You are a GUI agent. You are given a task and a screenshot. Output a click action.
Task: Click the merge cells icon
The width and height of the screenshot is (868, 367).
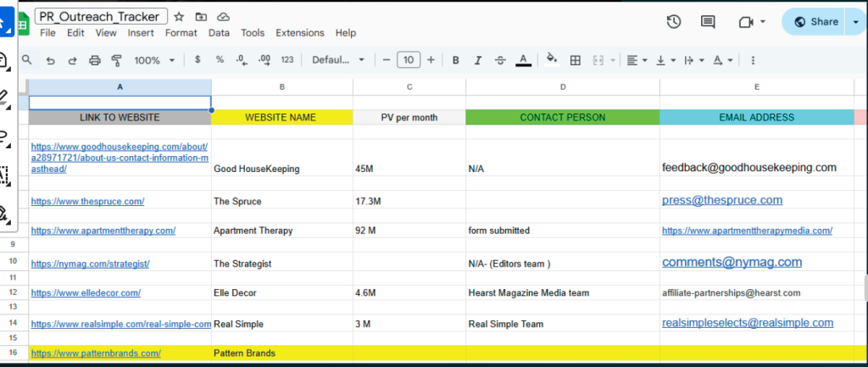(598, 60)
